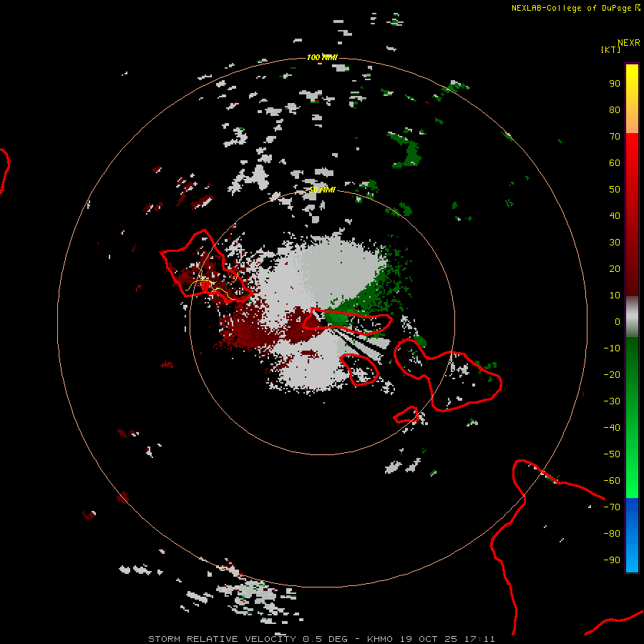Click the -90 value on the velocity scale
The height and width of the screenshot is (644, 644).
point(612,560)
